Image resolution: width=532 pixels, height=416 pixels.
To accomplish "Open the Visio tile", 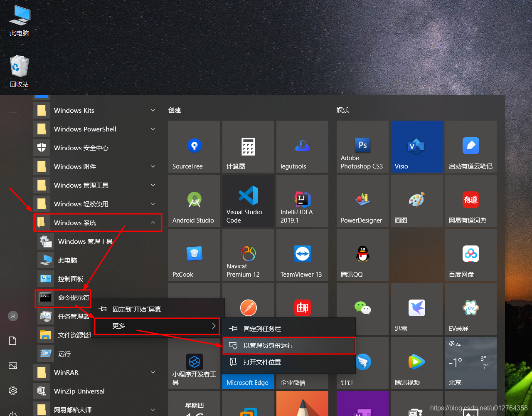I will click(416, 146).
